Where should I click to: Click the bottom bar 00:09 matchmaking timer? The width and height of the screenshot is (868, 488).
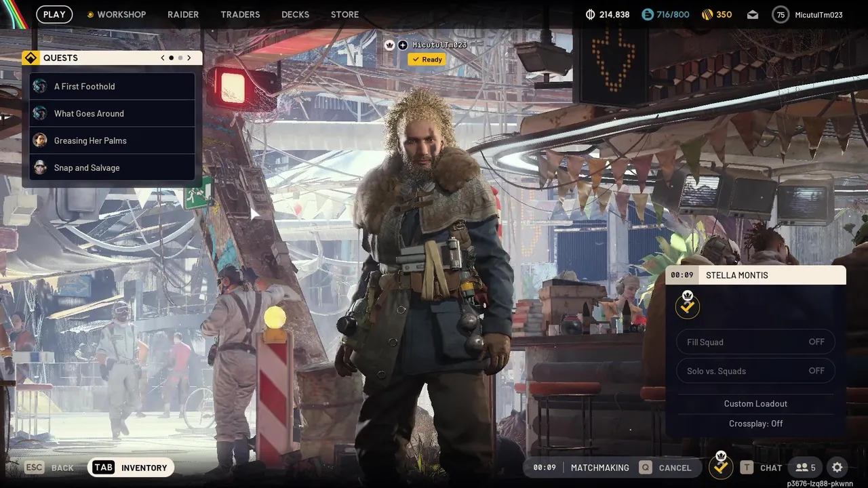(545, 468)
